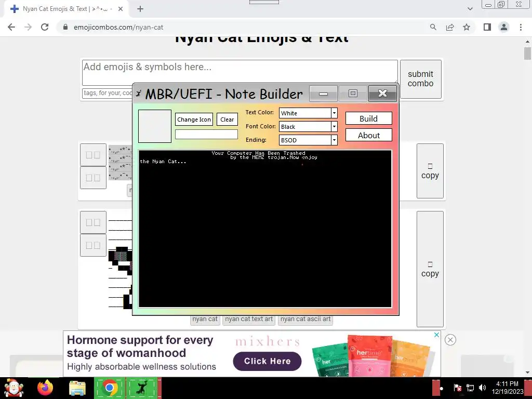Screen dimensions: 532x399
Task: Click the nyan cat ascii art tag
Action: [305, 320]
